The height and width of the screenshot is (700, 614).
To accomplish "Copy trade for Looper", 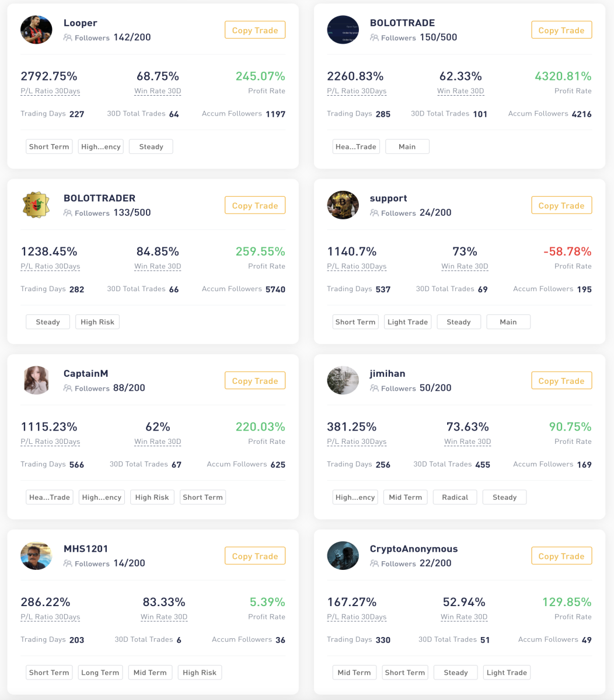I will pos(255,30).
